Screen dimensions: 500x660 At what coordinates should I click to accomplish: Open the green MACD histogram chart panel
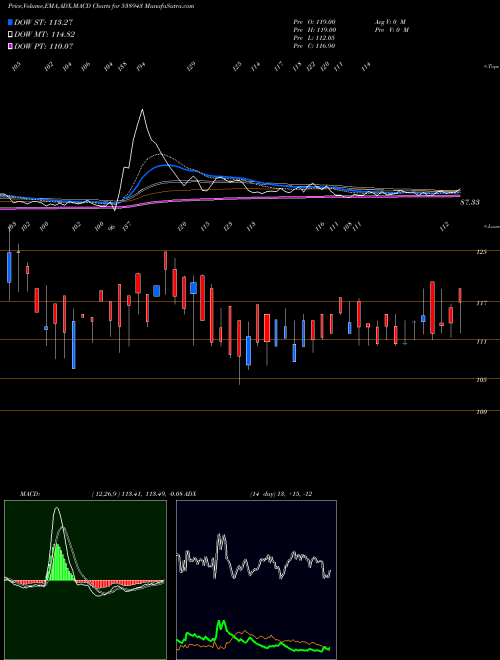point(85,580)
